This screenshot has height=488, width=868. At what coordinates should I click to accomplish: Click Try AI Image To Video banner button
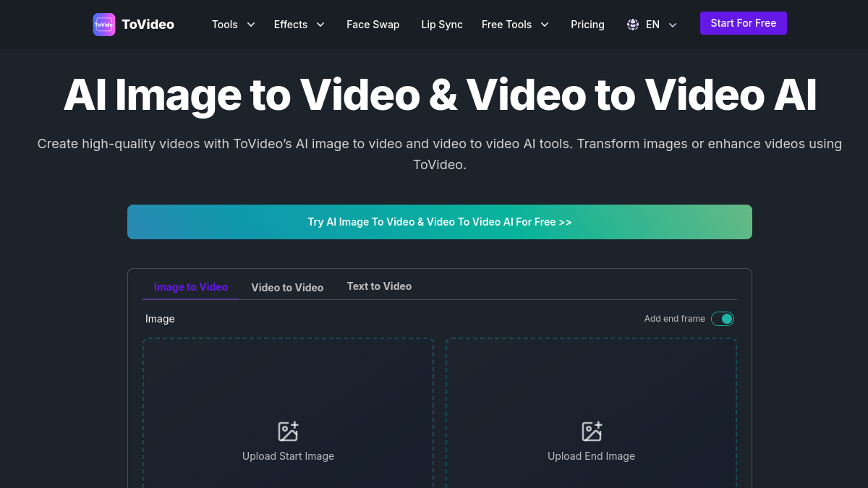pos(440,222)
